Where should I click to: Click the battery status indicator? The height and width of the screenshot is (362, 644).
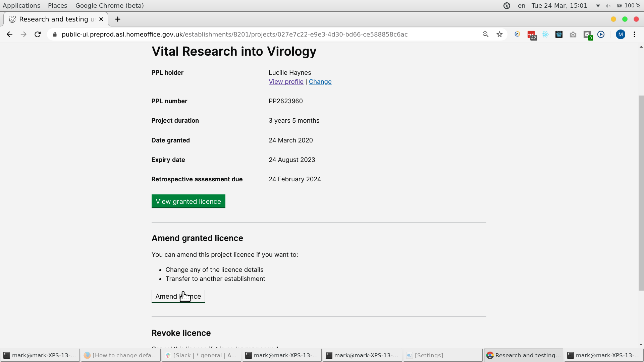coord(628,6)
